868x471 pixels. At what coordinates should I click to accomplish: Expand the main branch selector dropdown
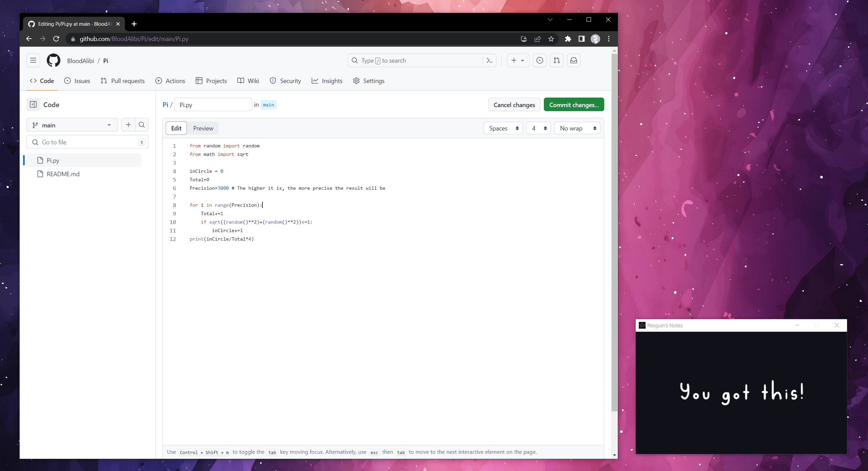pos(72,125)
